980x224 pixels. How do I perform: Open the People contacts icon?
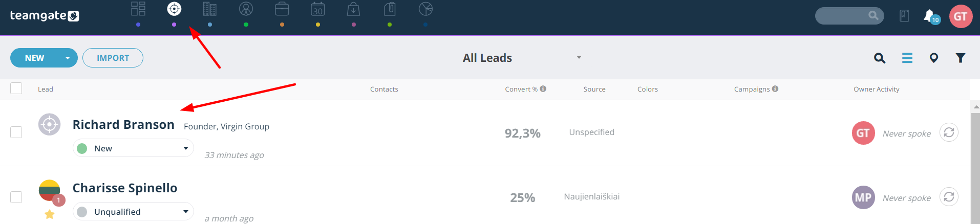(x=246, y=9)
